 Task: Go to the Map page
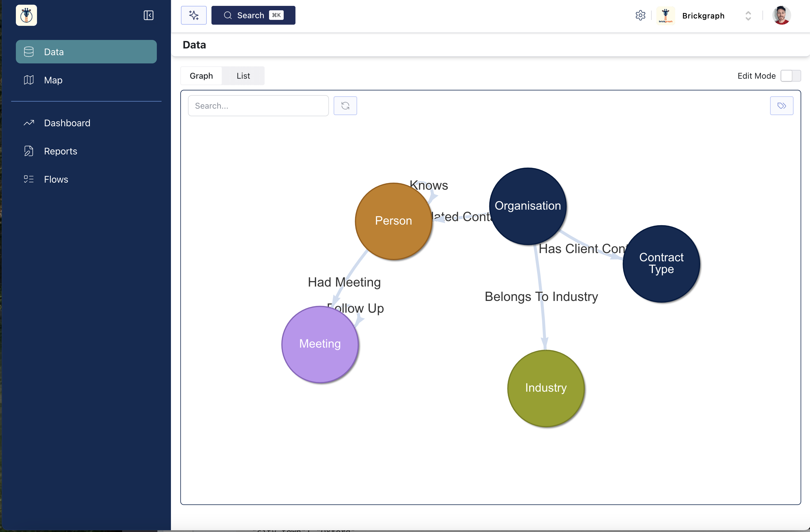click(53, 80)
